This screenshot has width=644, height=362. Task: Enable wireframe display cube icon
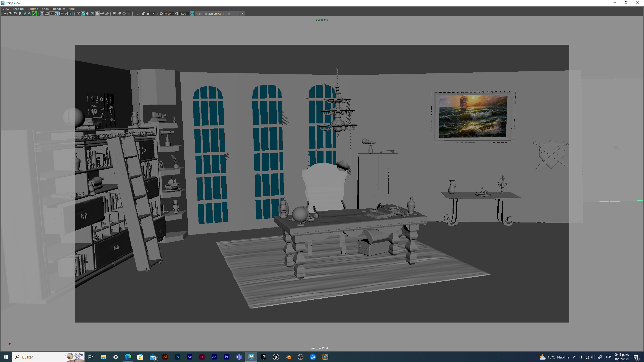78,14
